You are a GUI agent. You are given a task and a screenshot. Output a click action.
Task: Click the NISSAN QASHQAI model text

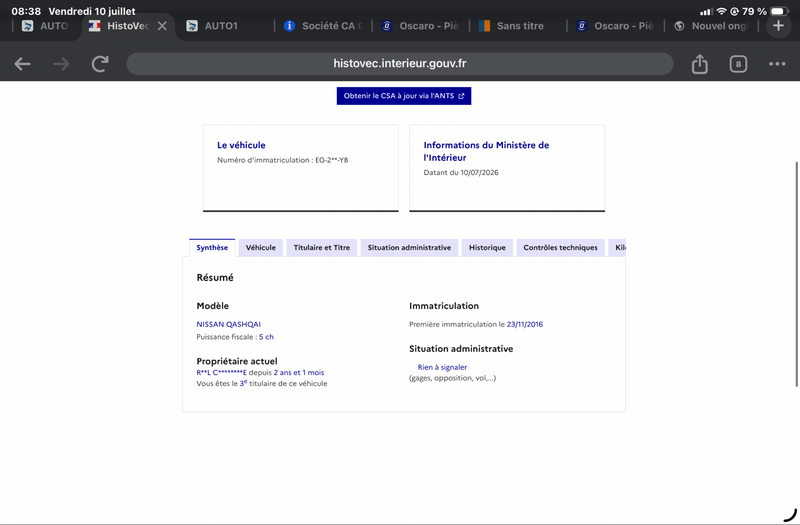229,324
